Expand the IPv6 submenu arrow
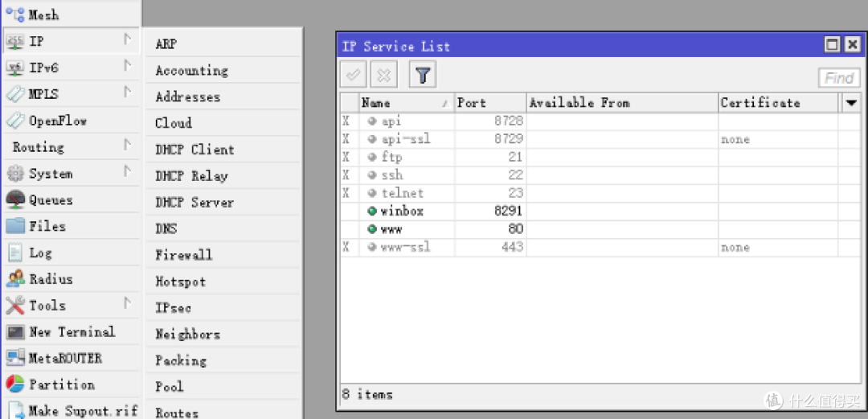The image size is (868, 419). (x=127, y=65)
